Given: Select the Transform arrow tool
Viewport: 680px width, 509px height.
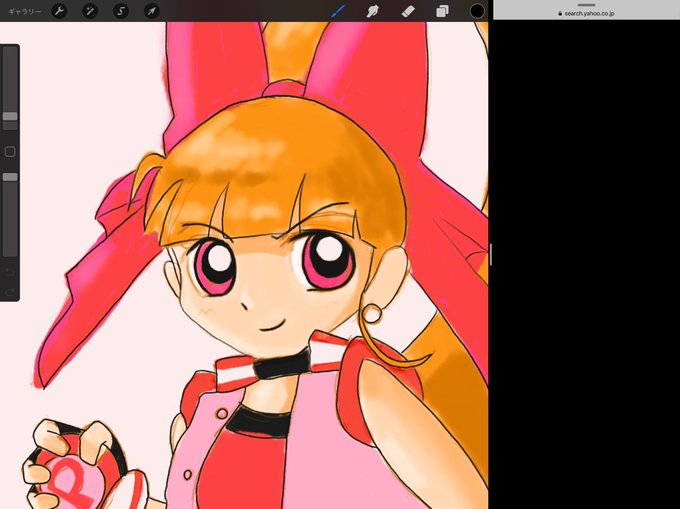Looking at the screenshot, I should coord(151,11).
